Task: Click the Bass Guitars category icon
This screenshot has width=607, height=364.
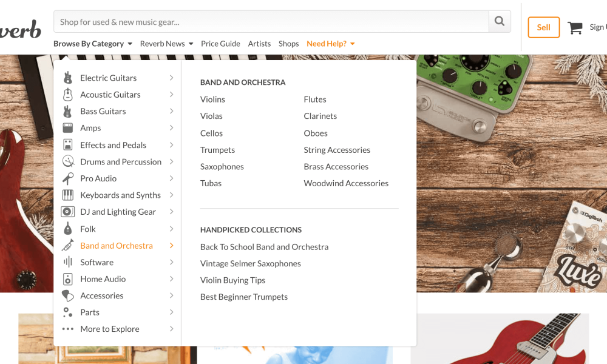Action: 68,112
